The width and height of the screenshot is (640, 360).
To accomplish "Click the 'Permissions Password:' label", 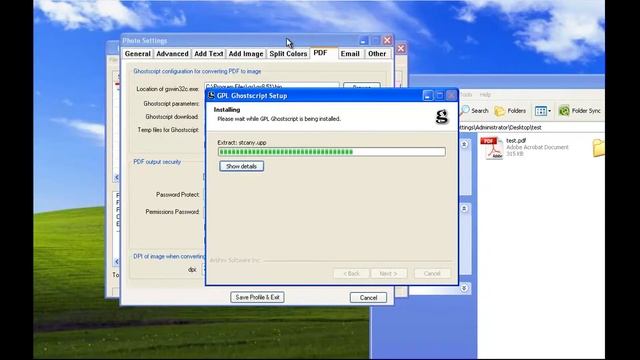I will point(172,212).
